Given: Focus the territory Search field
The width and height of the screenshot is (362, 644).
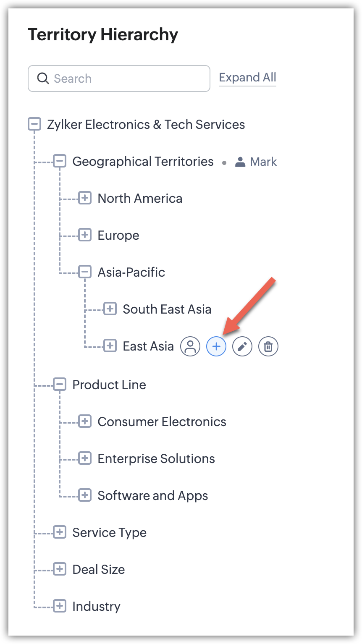Looking at the screenshot, I should click(x=126, y=79).
